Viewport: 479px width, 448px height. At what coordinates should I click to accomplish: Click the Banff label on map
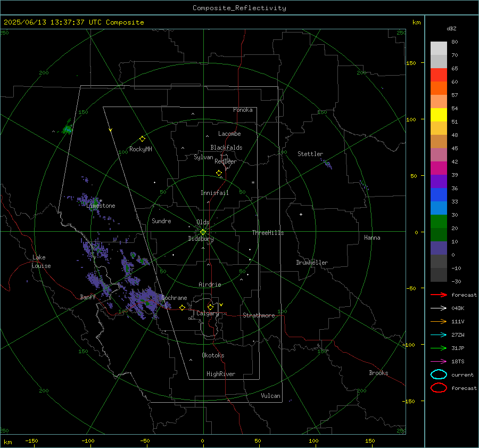click(88, 297)
